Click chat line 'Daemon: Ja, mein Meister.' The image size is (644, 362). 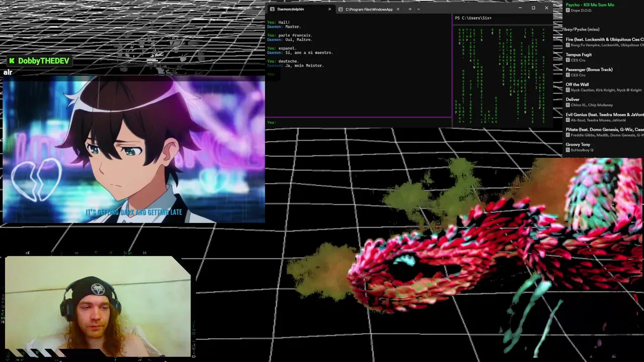[x=295, y=66]
